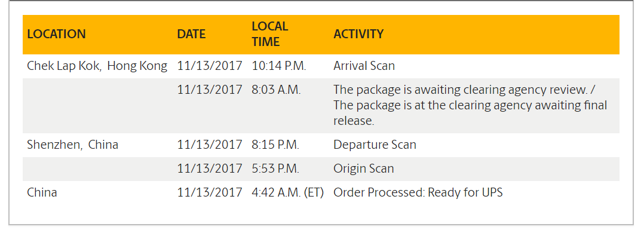Image resolution: width=644 pixels, height=239 pixels.
Task: Click the 5:53 P.M. time entry
Action: (x=275, y=168)
